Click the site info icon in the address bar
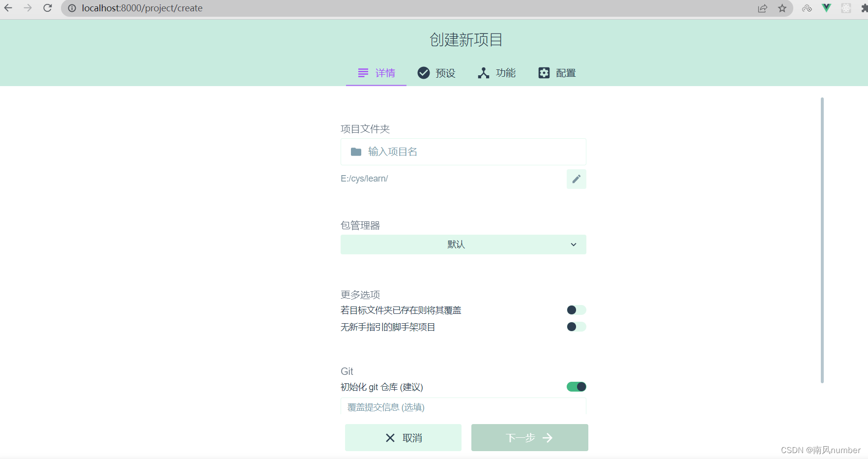This screenshot has width=868, height=459. (x=72, y=8)
